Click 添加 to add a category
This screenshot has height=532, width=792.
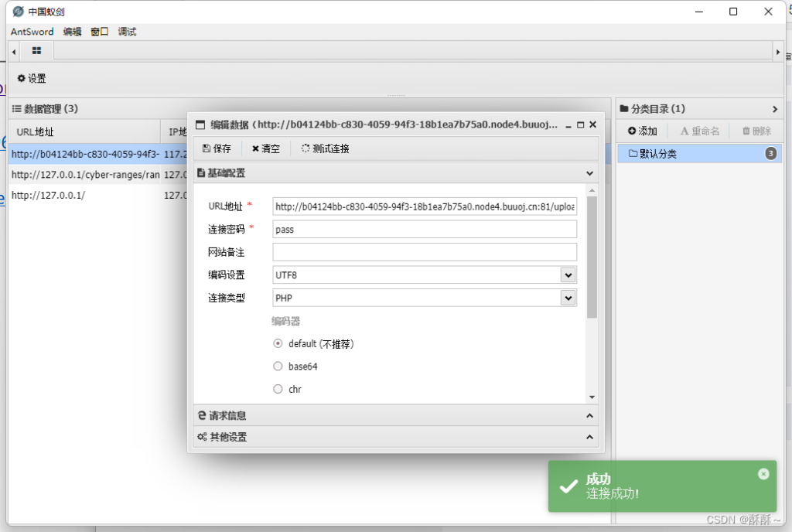(643, 131)
